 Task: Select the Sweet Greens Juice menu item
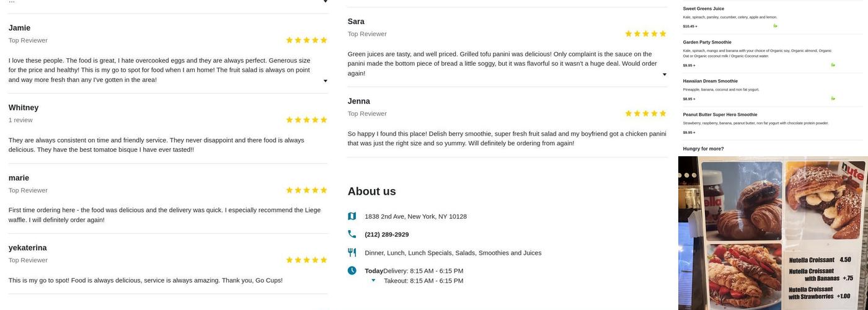coord(703,9)
